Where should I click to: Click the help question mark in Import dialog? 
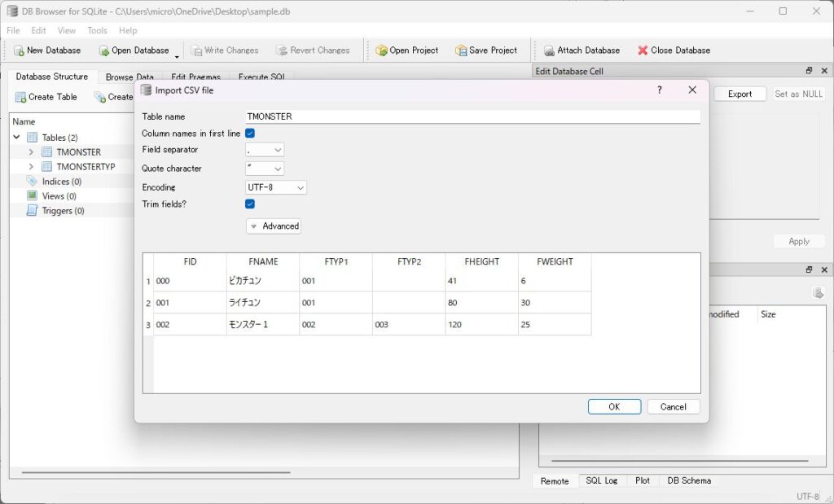pos(660,90)
